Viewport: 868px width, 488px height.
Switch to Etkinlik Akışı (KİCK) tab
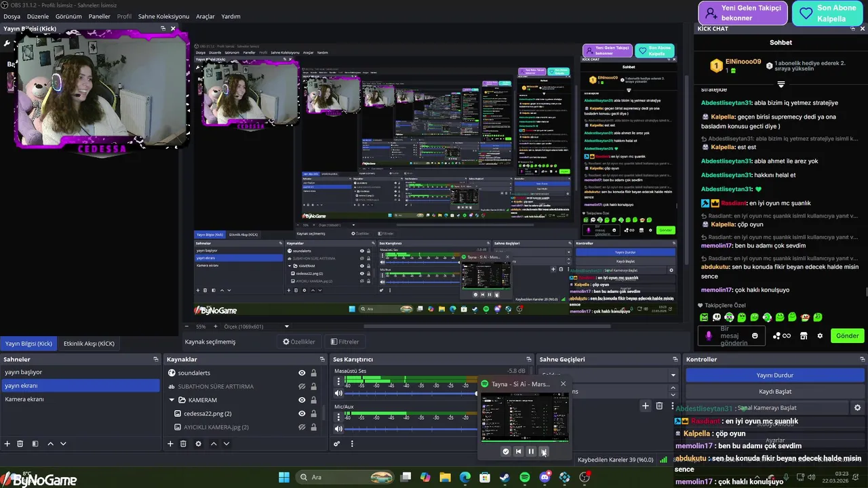tap(89, 344)
